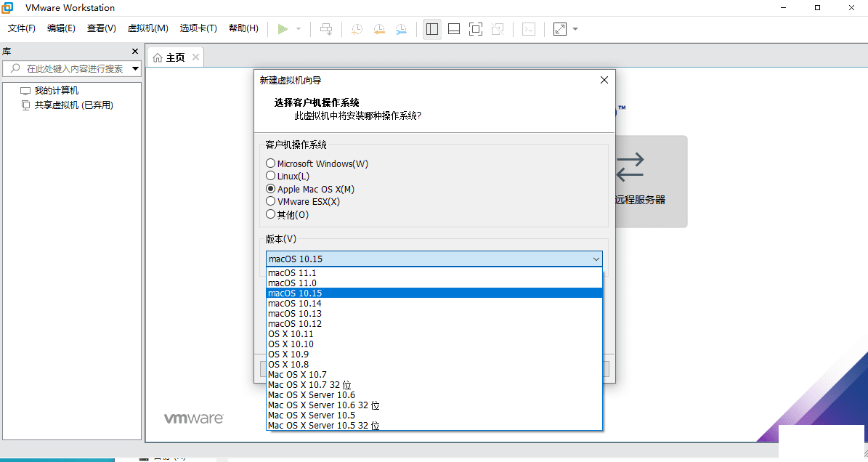Click the library search magnifier icon
The width and height of the screenshot is (868, 462).
click(15, 68)
